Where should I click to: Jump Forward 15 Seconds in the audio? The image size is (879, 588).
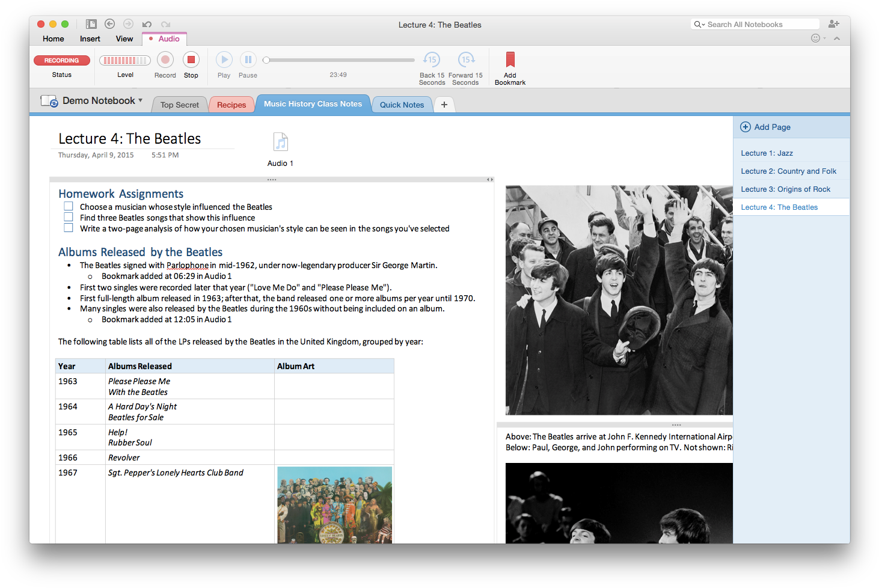coord(466,60)
